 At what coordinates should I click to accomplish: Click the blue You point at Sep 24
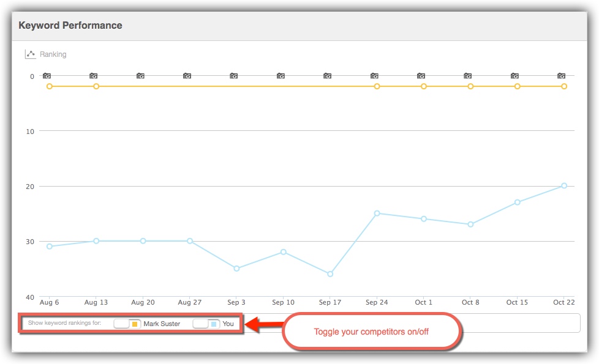pyautogui.click(x=377, y=214)
